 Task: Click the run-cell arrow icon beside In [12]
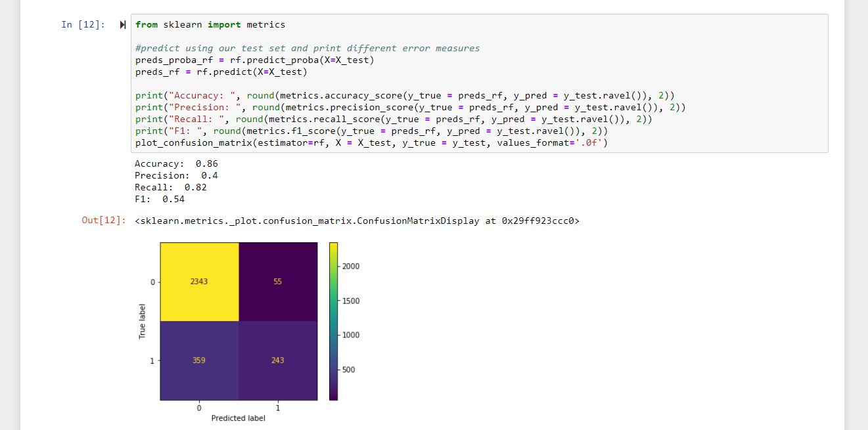click(122, 24)
